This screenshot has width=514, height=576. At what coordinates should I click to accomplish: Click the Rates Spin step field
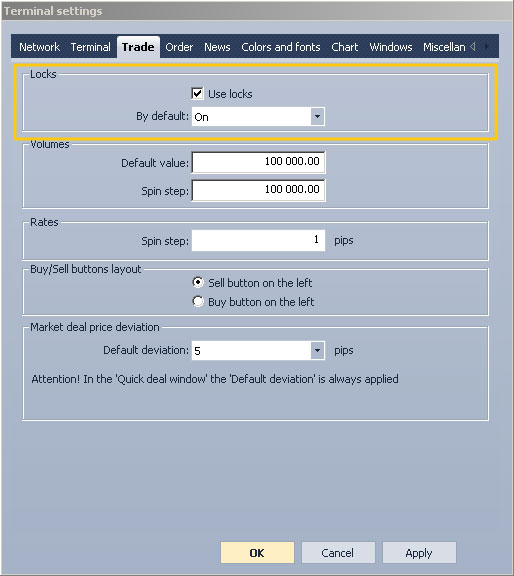(x=258, y=240)
